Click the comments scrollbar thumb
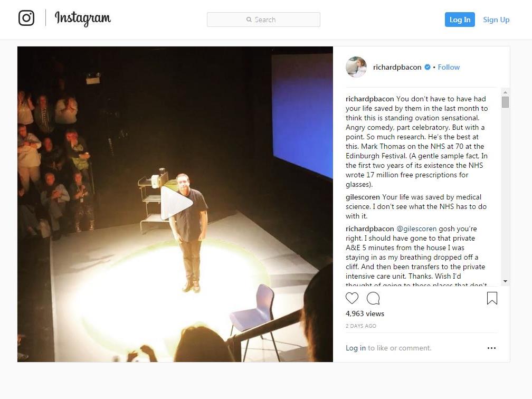This screenshot has width=532, height=399. pyautogui.click(x=505, y=102)
